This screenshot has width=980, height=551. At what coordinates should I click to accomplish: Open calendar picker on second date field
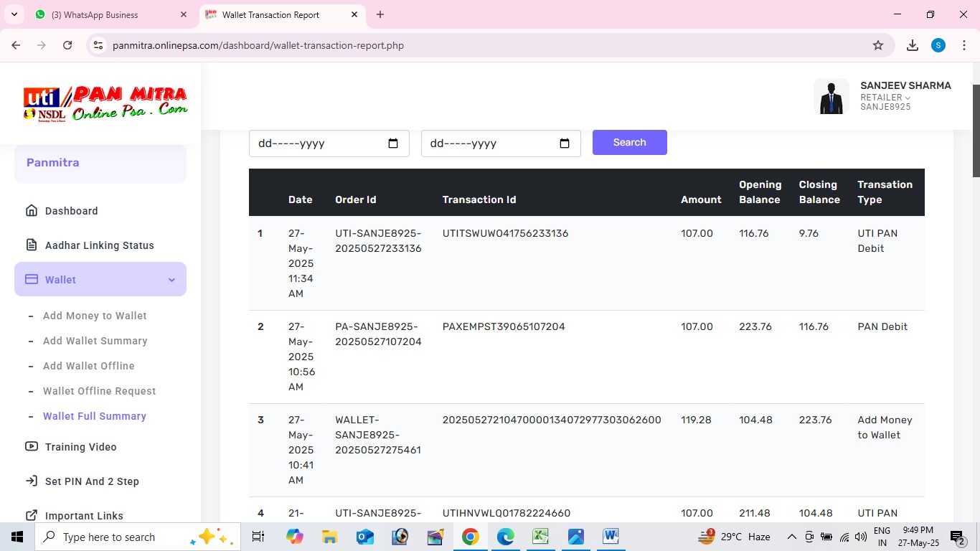565,143
